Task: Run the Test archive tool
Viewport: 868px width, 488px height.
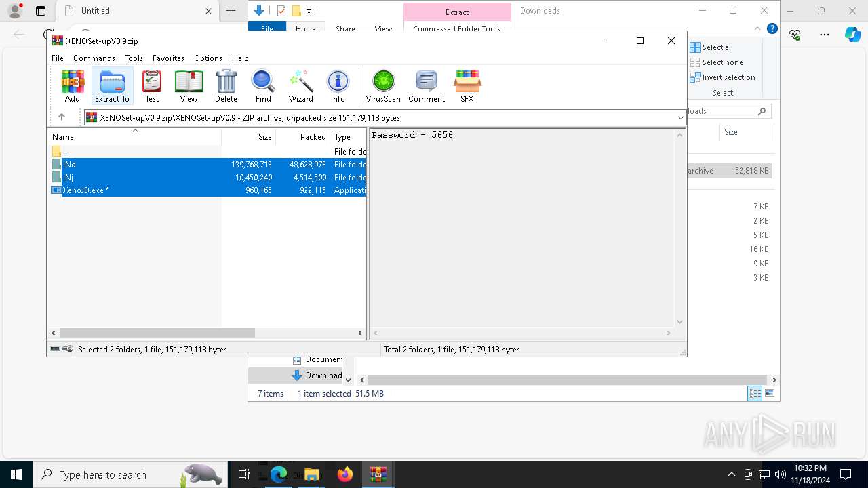Action: coord(152,86)
